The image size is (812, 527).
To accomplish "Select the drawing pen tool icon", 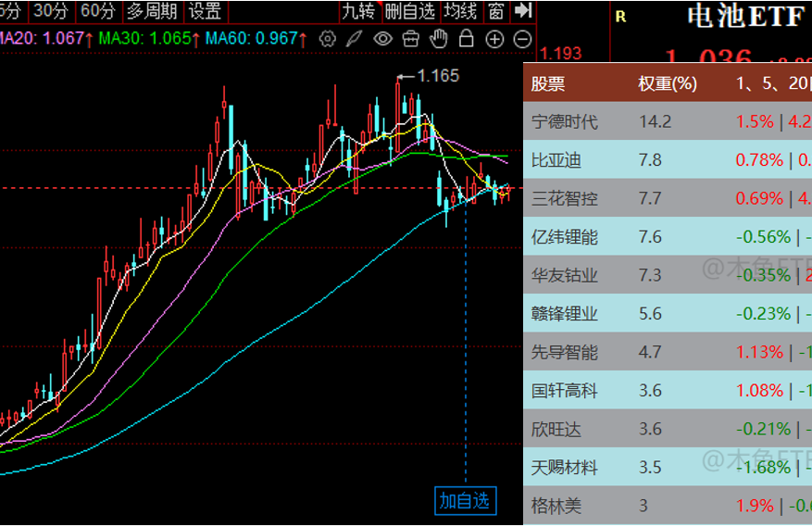I will [x=355, y=39].
